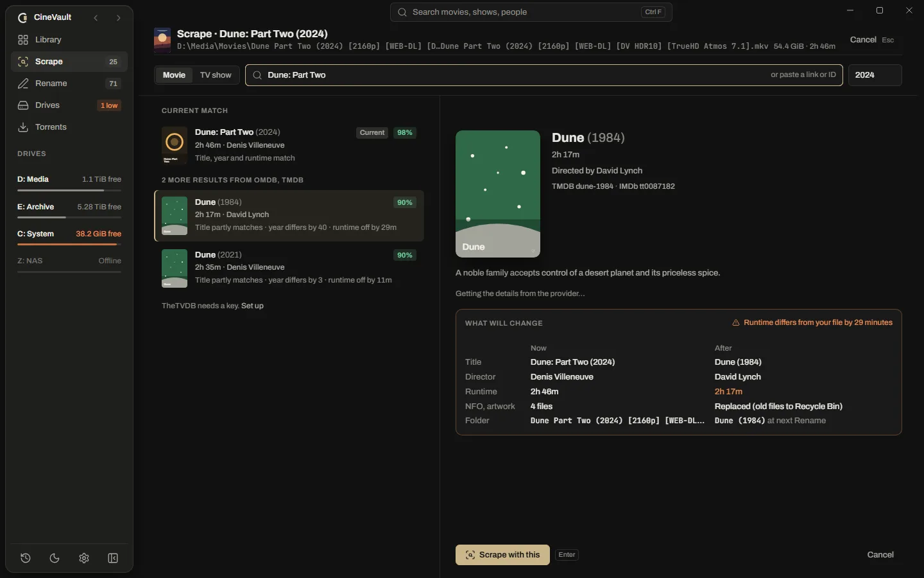Open the Scrape section in sidebar
Image resolution: width=924 pixels, height=578 pixels.
69,62
